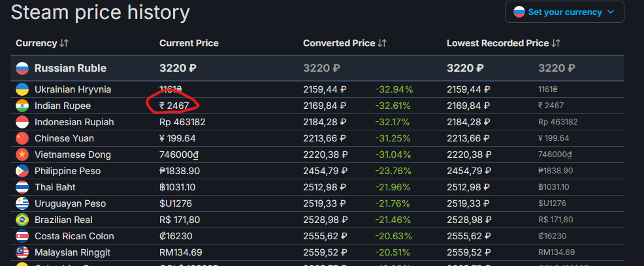This screenshot has width=644, height=266.
Task: Open the Set your currency dropdown
Action: pos(564,12)
